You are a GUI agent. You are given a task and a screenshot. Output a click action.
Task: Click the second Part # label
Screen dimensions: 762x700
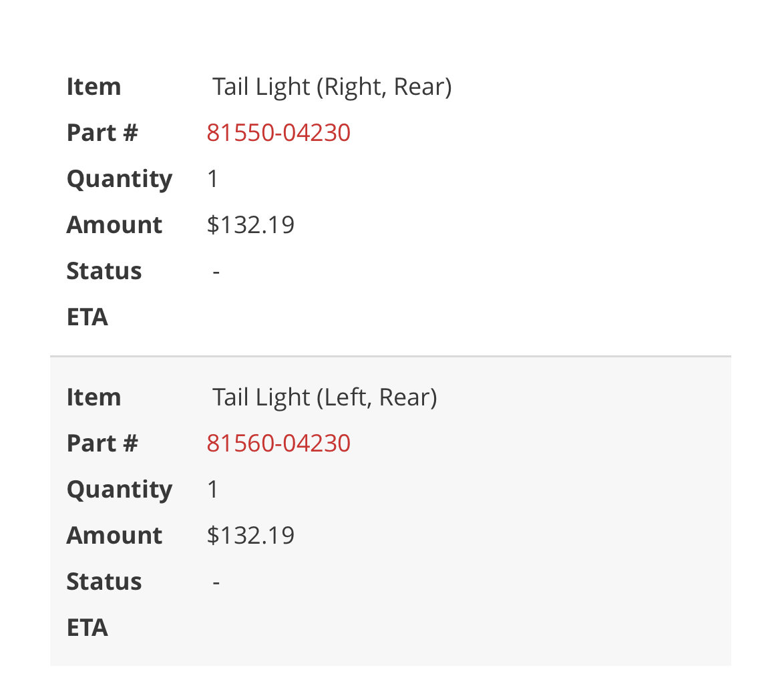103,444
